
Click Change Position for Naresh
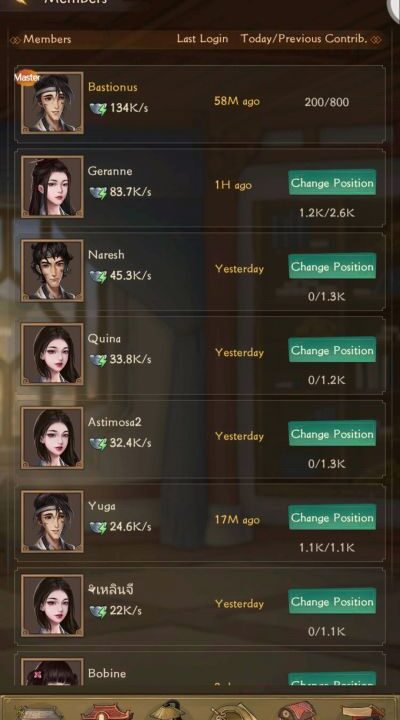332,266
